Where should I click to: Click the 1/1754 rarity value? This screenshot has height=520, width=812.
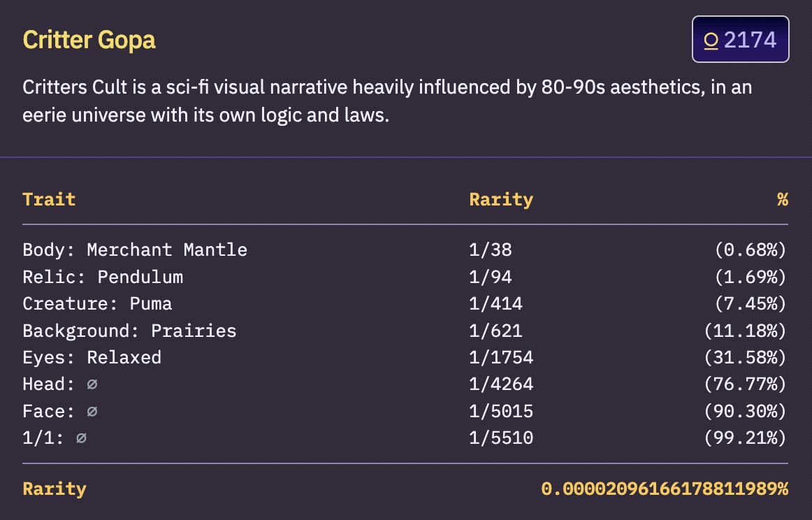click(x=501, y=357)
